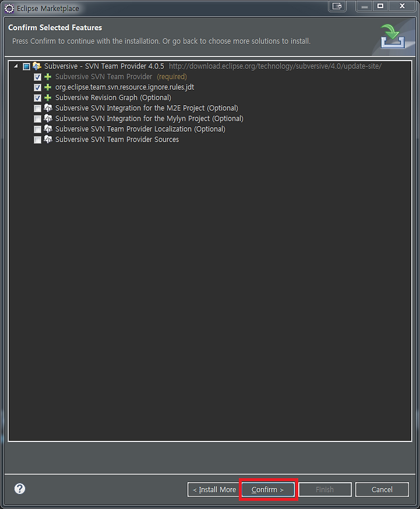Click green plus icon beside Subversive SVN Team Provider (required)
The height and width of the screenshot is (509, 420).
48,76
